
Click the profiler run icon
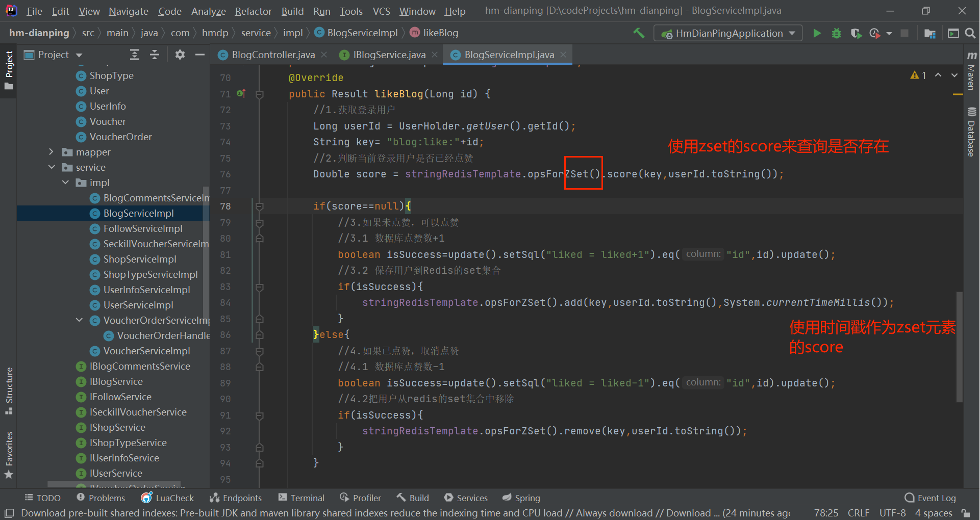(x=874, y=33)
